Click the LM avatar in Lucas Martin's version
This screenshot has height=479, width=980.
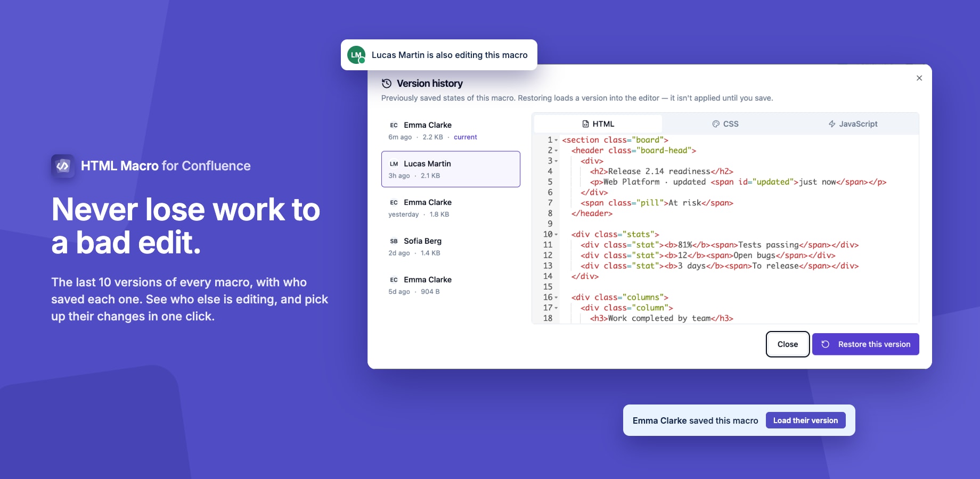click(x=394, y=164)
